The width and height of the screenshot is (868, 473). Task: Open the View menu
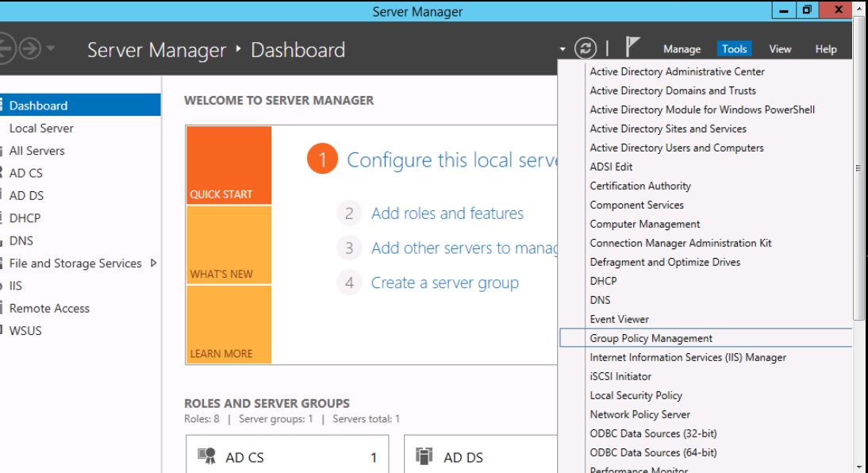coord(780,48)
